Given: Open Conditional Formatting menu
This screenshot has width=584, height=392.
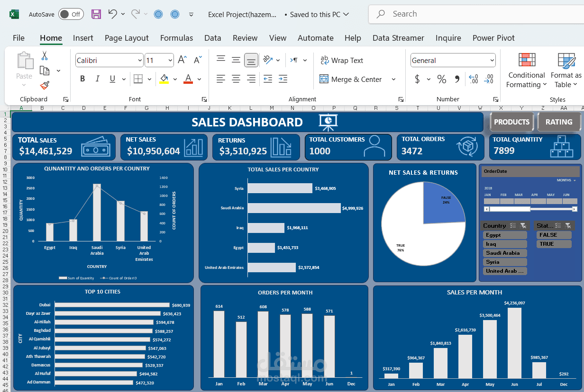Looking at the screenshot, I should (527, 71).
